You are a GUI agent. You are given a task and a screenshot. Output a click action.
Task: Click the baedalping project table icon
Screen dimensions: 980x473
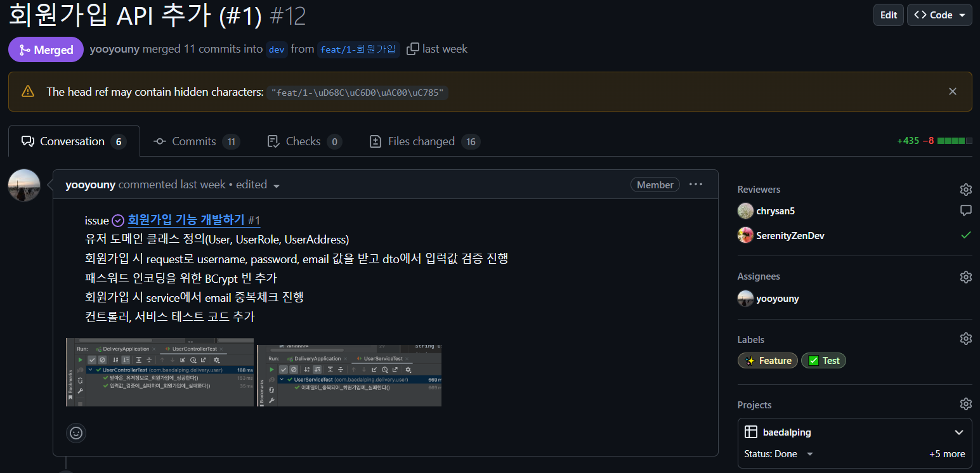pos(751,432)
